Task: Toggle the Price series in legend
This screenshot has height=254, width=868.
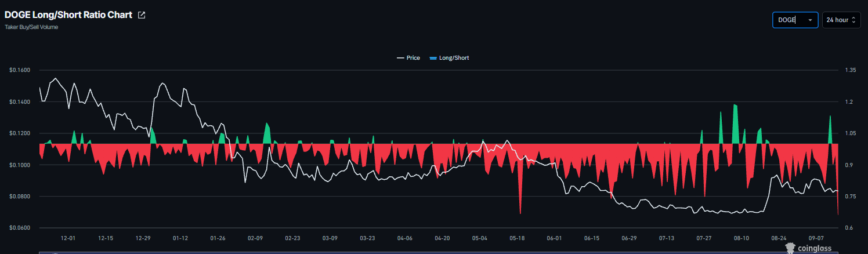Action: pos(408,58)
